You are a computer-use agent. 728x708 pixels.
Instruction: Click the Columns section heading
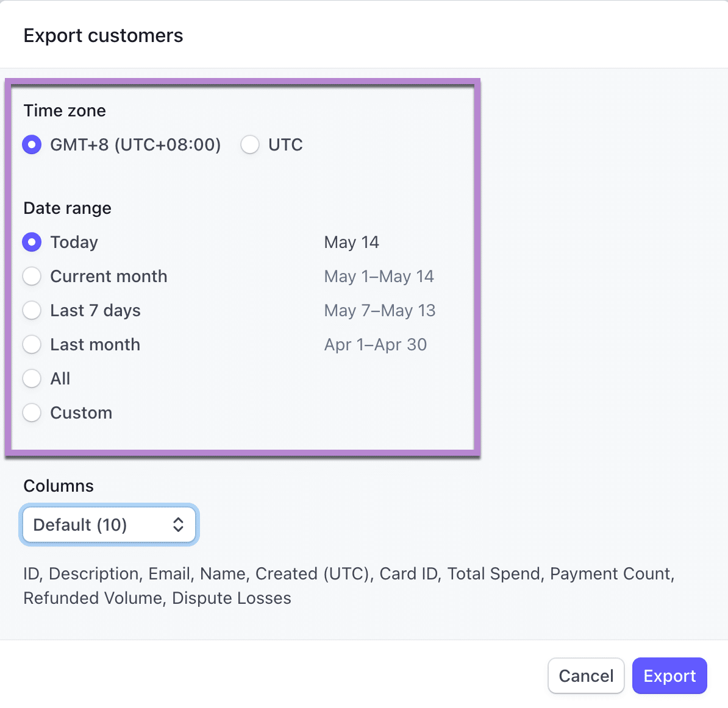58,486
